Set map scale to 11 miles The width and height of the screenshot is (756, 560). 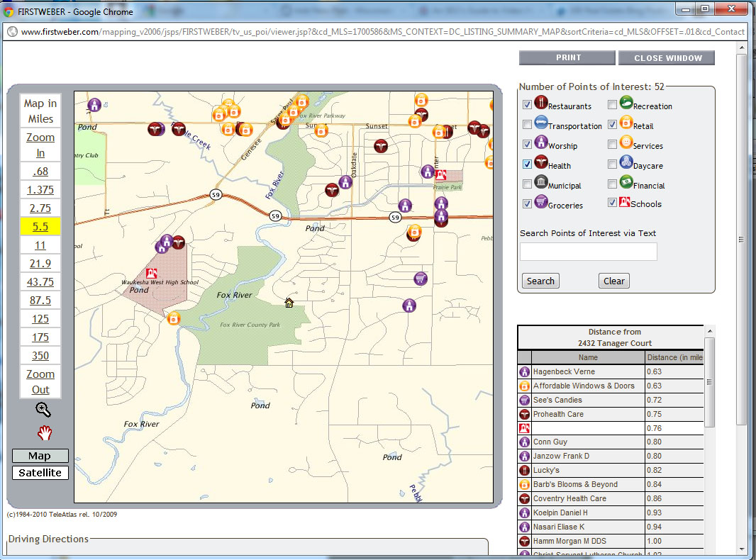(x=40, y=245)
